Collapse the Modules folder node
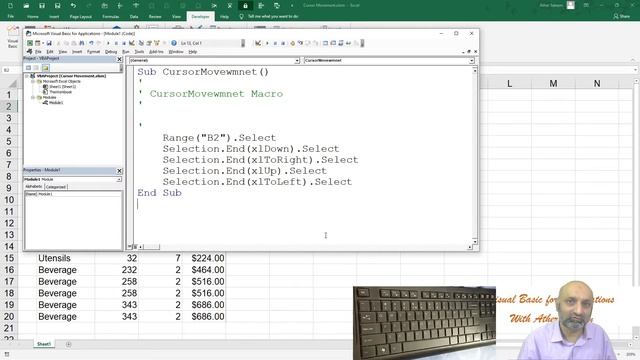640x360 pixels. [33, 98]
